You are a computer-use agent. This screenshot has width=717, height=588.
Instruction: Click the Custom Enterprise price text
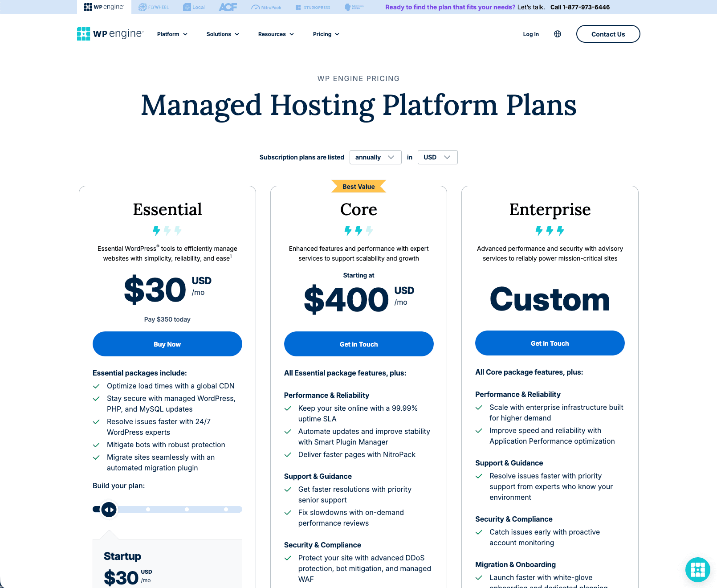pyautogui.click(x=550, y=299)
